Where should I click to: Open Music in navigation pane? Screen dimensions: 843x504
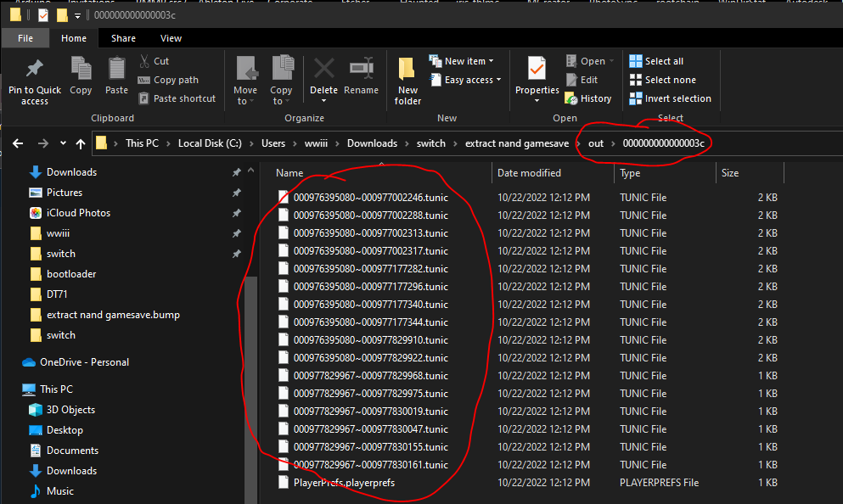coord(59,491)
